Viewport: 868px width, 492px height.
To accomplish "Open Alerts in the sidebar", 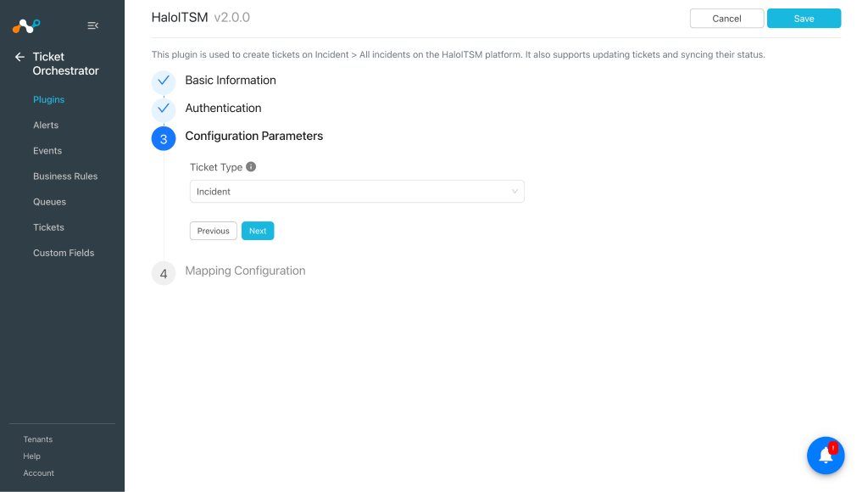I will click(46, 126).
